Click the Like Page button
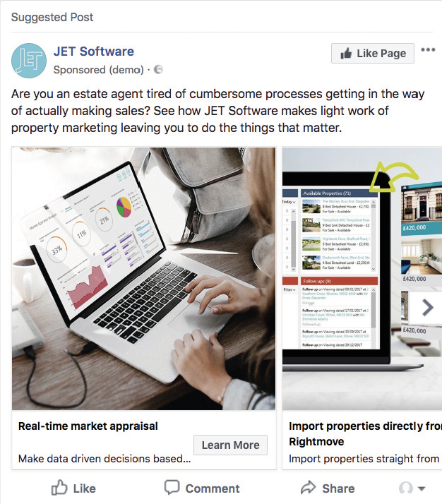This screenshot has height=504, width=442. pyautogui.click(x=373, y=54)
